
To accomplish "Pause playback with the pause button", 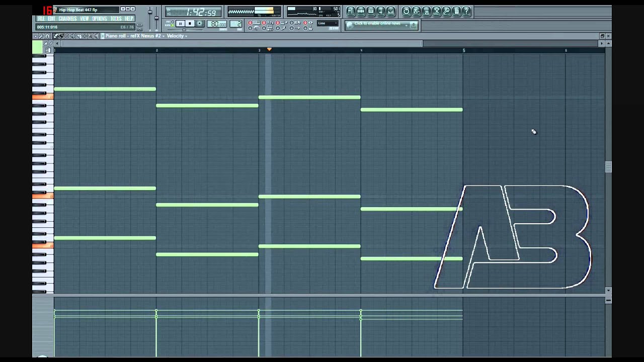I will point(180,24).
